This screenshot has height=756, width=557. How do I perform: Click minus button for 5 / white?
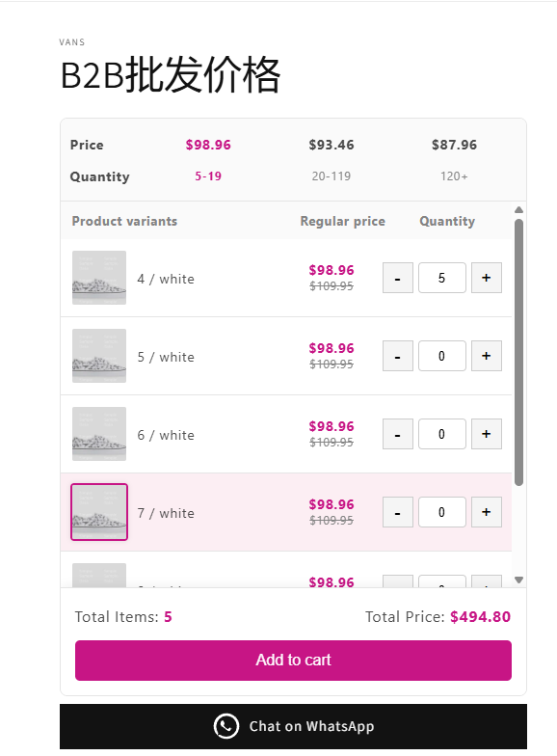point(397,356)
